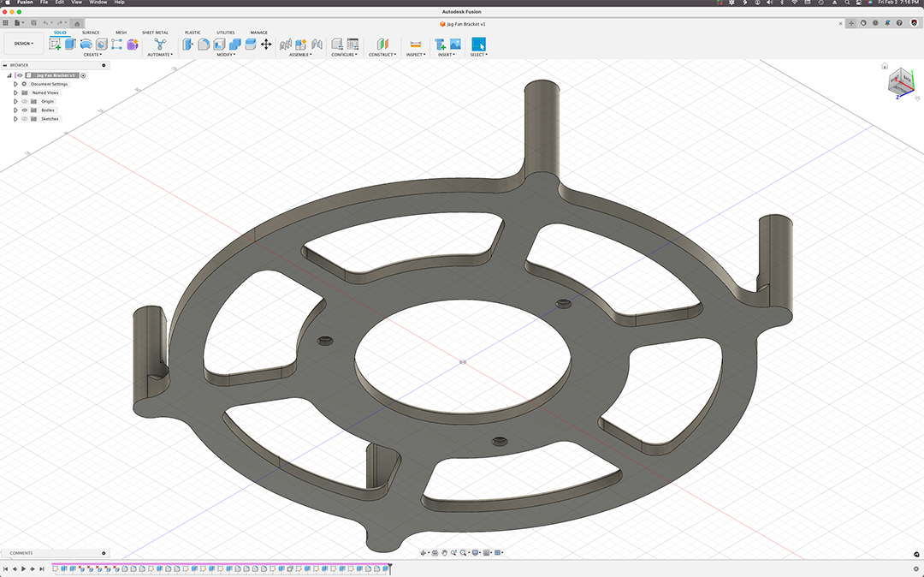Expand the Origin folder

point(16,101)
